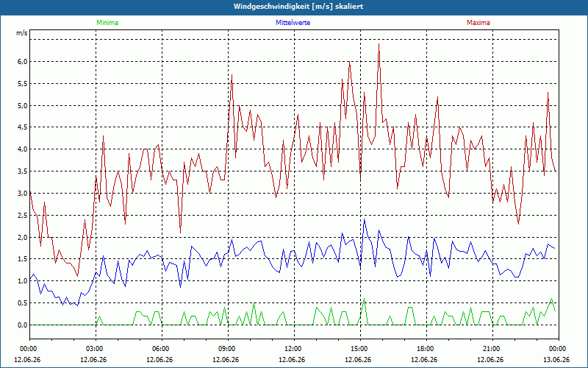Click the blue Mittelwerte legend label
The image size is (588, 368).
click(x=293, y=23)
